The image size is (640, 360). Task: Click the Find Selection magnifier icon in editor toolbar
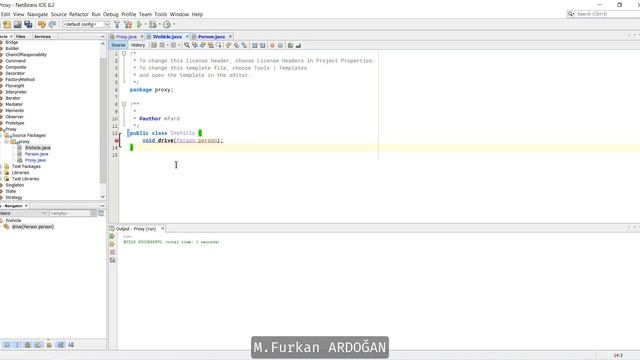point(187,45)
